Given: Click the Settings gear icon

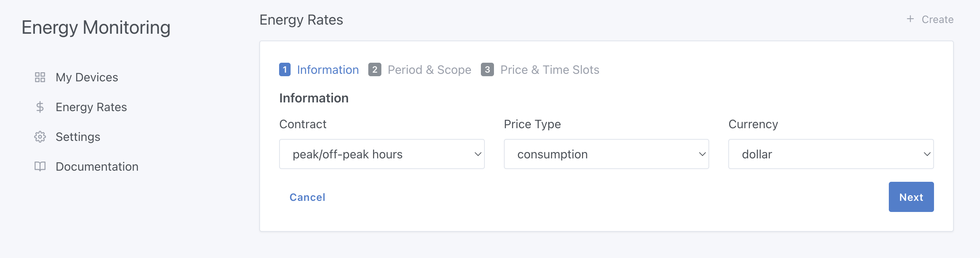Looking at the screenshot, I should pyautogui.click(x=40, y=137).
